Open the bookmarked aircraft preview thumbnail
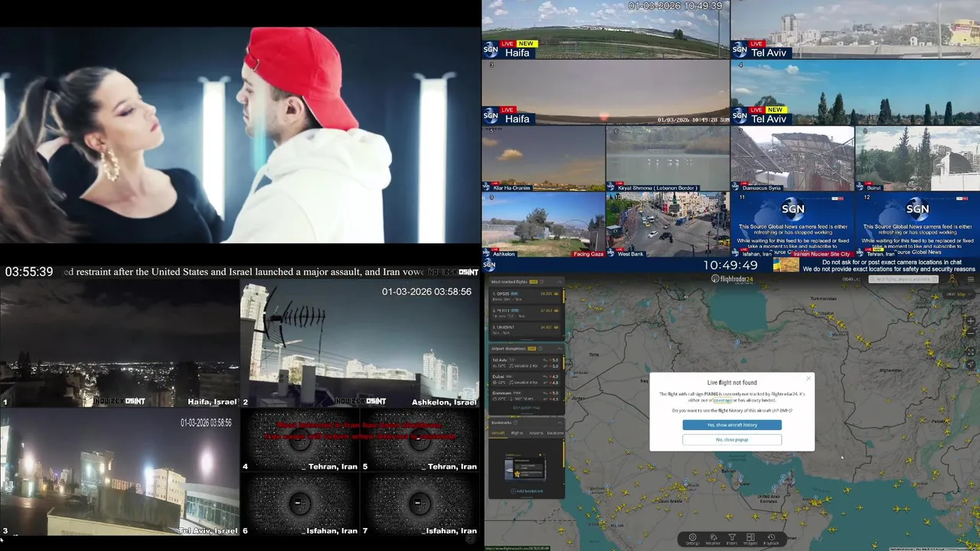Image resolution: width=980 pixels, height=551 pixels. click(x=525, y=466)
